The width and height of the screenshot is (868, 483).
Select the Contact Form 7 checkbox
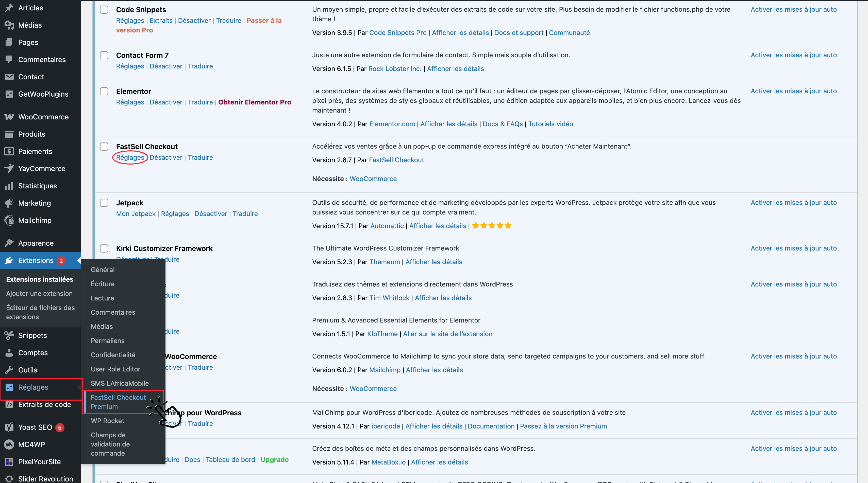pyautogui.click(x=104, y=55)
